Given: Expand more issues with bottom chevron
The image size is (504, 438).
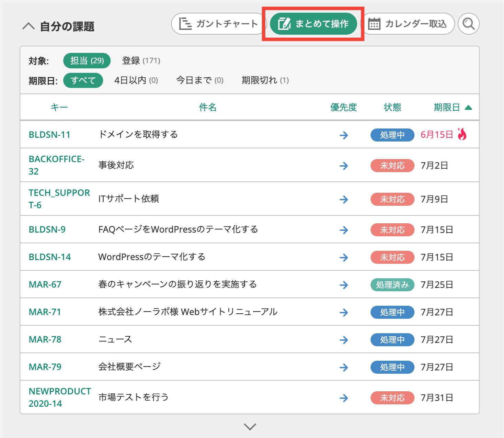Looking at the screenshot, I should coord(250,426).
